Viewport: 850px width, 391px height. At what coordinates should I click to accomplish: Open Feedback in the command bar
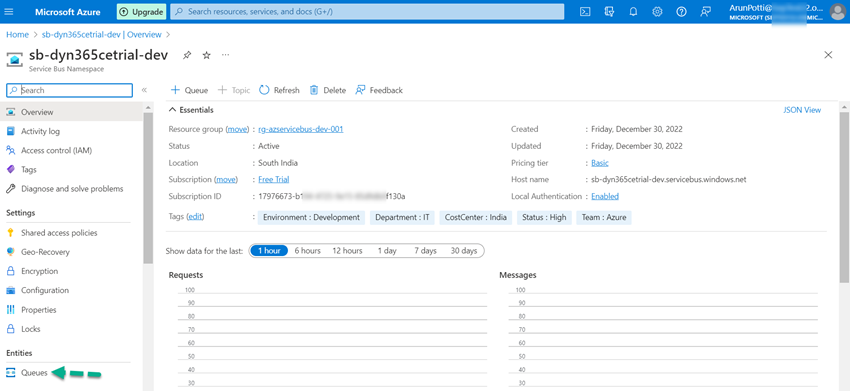(379, 90)
